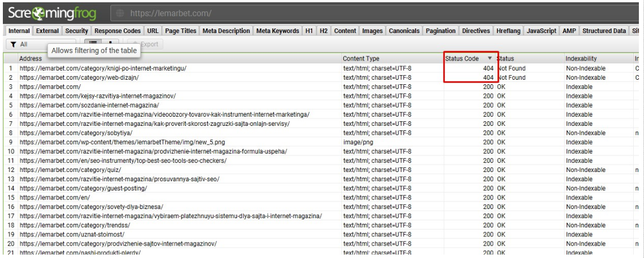Open the All filter dropdown
Viewport: 644px width, 258px height.
41,44
